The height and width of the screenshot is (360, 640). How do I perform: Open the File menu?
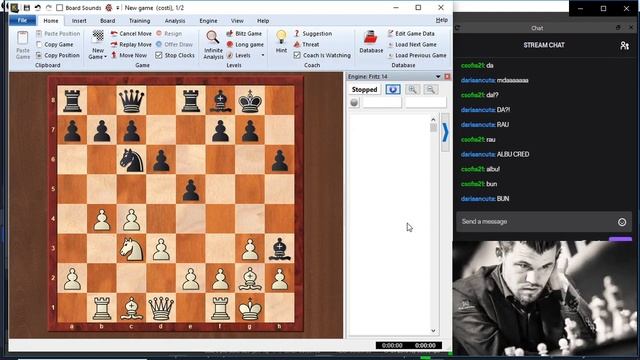(x=22, y=20)
